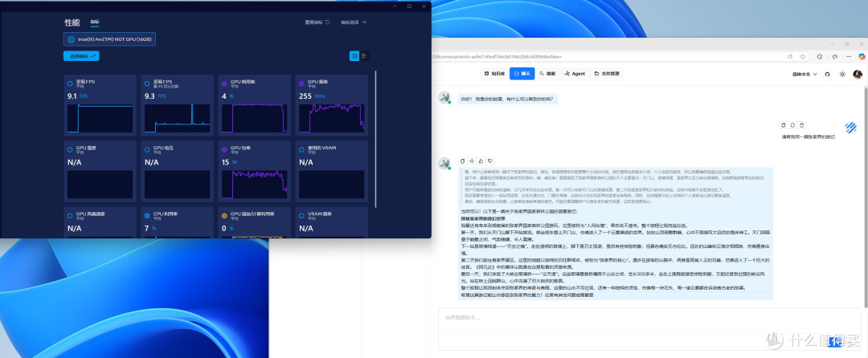Give thumbs up to the assistant reply
The height and width of the screenshot is (358, 868).
pyautogui.click(x=481, y=161)
